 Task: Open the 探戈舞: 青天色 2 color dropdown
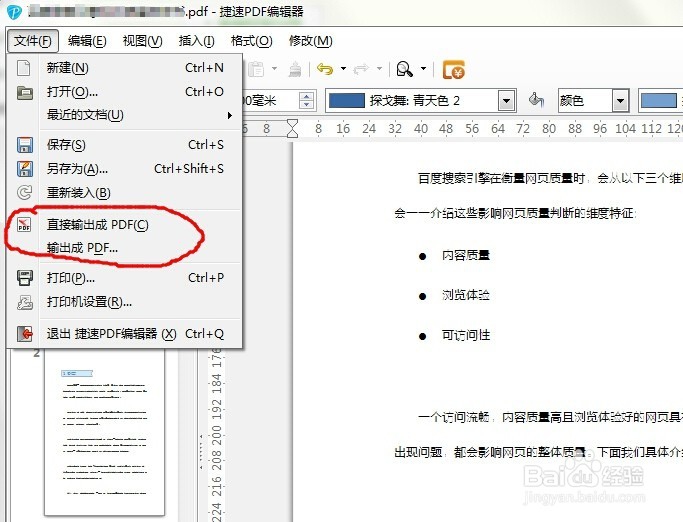point(506,101)
